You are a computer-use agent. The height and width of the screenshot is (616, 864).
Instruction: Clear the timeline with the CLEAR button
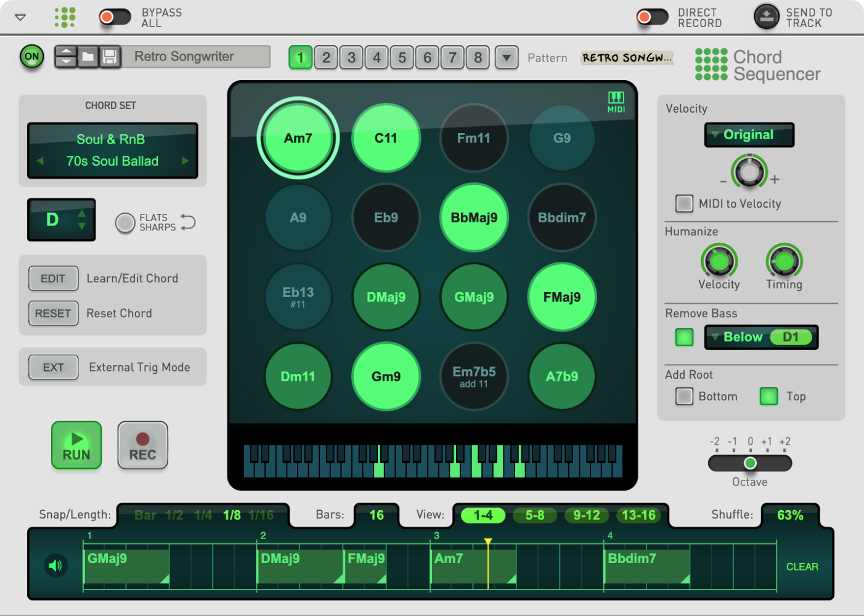point(802,566)
